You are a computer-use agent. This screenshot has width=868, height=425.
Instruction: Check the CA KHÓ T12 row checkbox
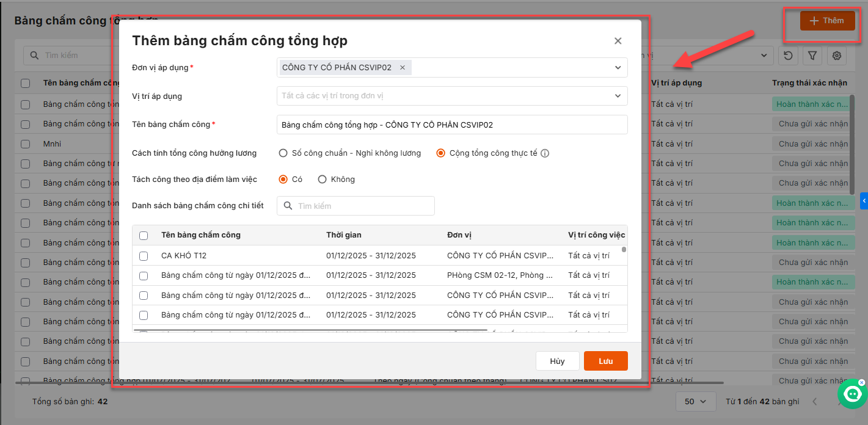(144, 256)
